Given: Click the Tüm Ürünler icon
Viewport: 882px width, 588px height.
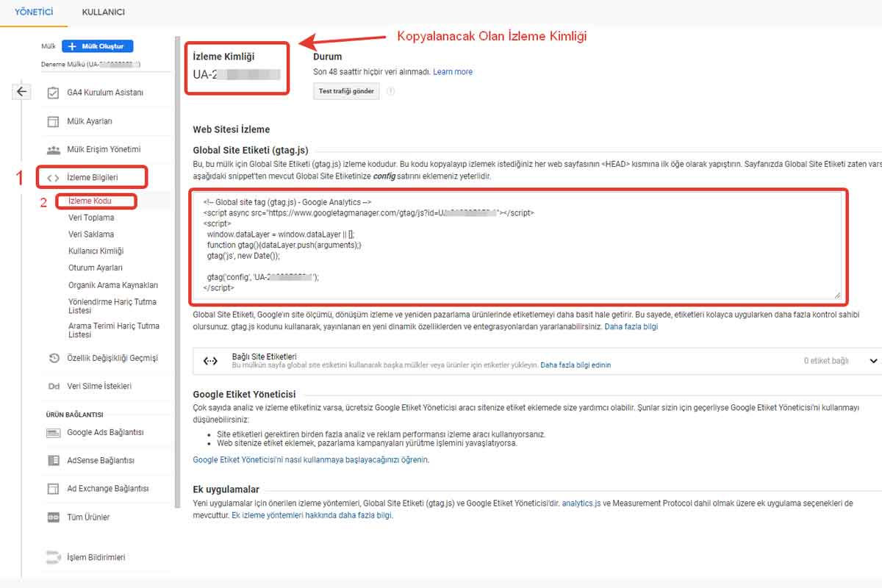Looking at the screenshot, I should pos(53,517).
